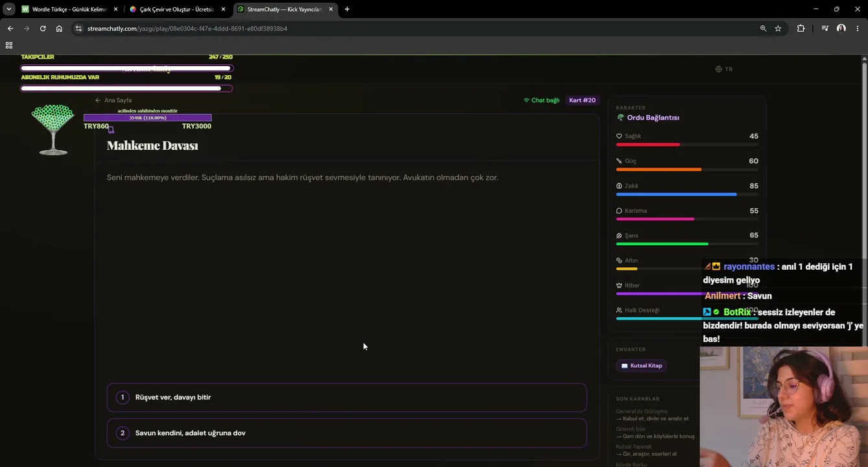This screenshot has width=868, height=467.
Task: Close the Wordle Türkçe tab
Action: tap(115, 9)
